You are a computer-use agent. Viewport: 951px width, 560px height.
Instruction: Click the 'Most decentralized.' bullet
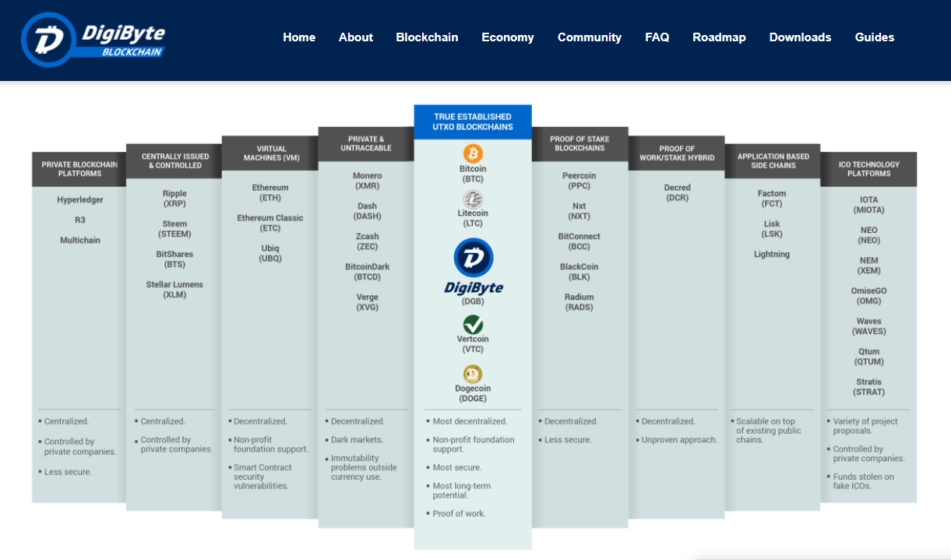coord(469,421)
